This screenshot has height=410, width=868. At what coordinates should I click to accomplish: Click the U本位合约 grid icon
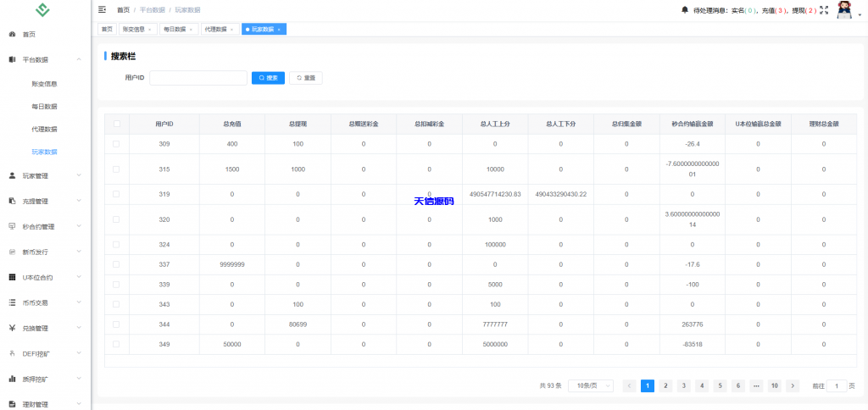pos(12,277)
